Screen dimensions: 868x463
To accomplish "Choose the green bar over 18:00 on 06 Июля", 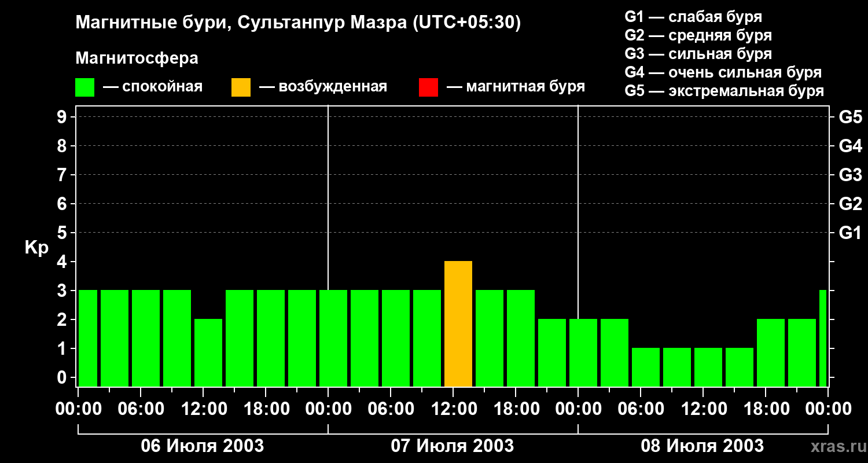I will click(x=271, y=339).
